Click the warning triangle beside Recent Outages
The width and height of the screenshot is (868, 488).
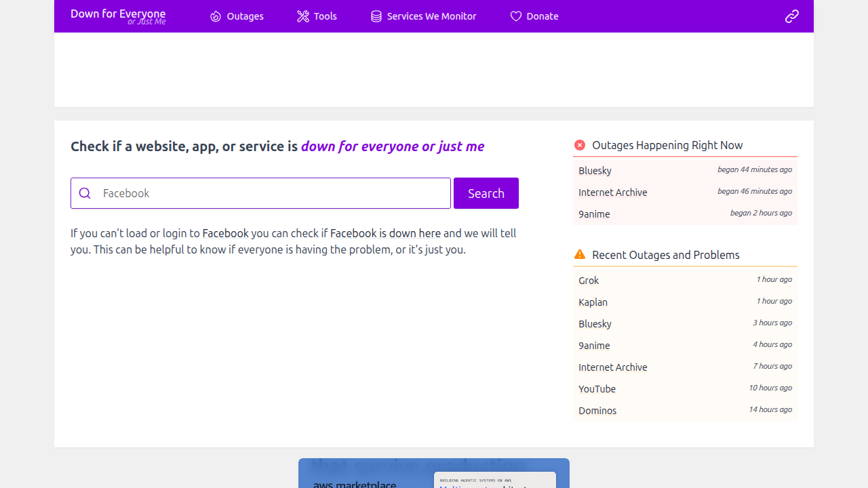[580, 253]
